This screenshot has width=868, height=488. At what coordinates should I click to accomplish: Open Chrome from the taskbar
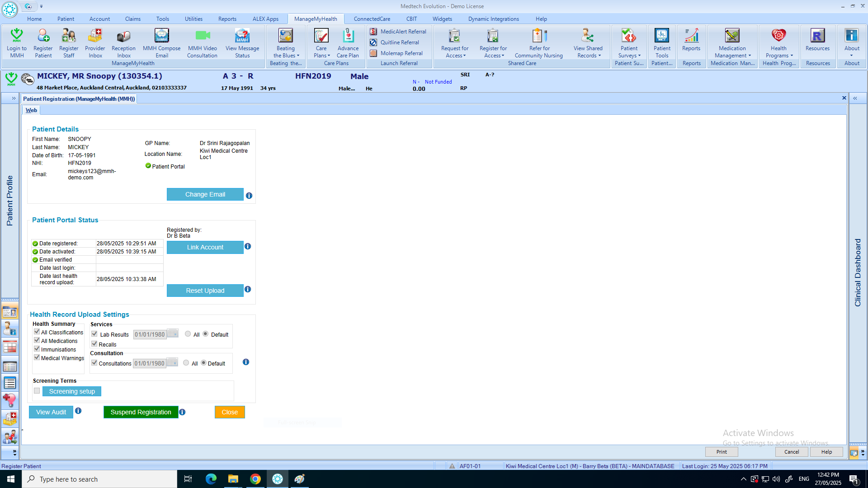(255, 479)
